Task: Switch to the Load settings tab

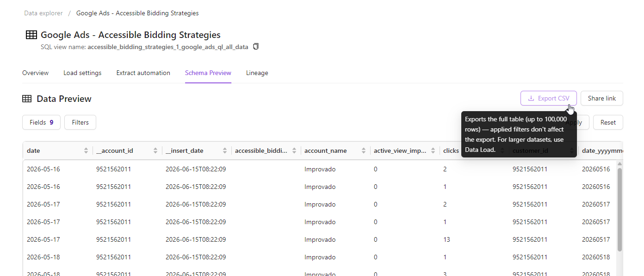Action: [x=82, y=73]
